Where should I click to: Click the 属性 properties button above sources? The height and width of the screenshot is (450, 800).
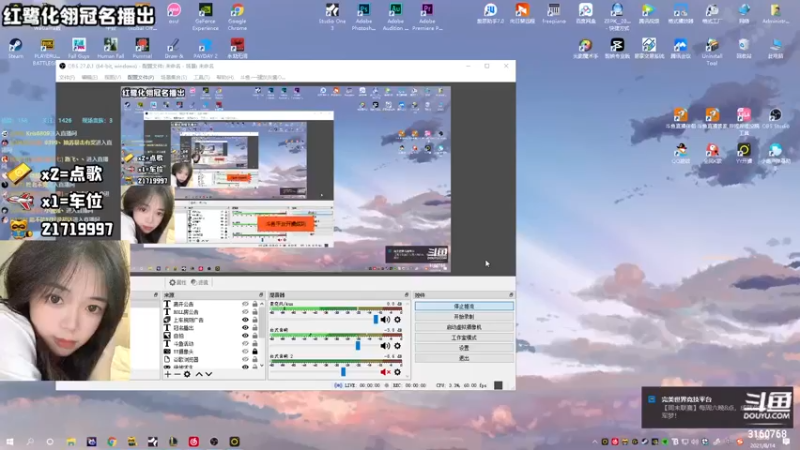(x=178, y=282)
